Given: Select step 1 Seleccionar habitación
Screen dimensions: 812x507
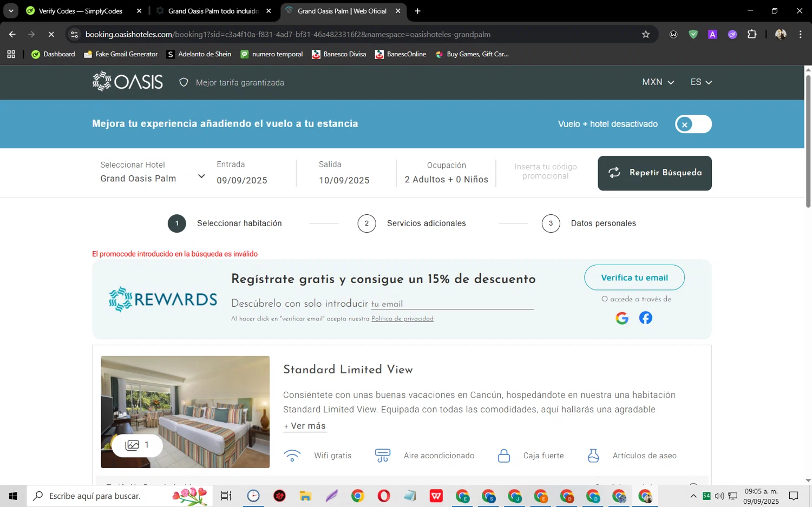Looking at the screenshot, I should coord(225,223).
